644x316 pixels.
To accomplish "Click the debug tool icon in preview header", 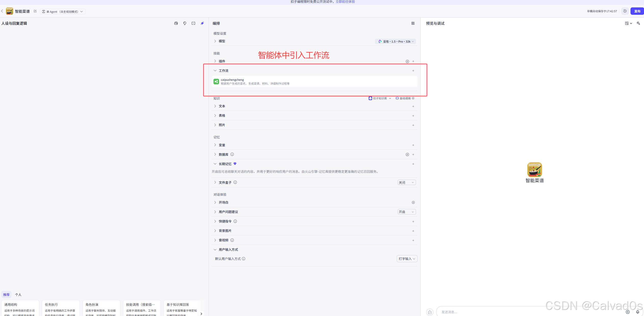I will [638, 23].
